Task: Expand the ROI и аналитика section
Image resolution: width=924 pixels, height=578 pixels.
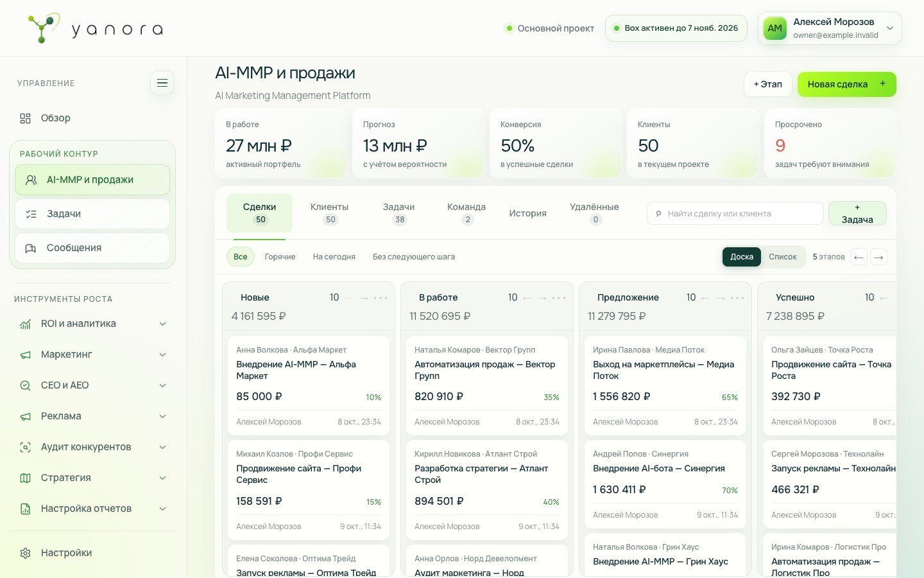Action: 163,324
